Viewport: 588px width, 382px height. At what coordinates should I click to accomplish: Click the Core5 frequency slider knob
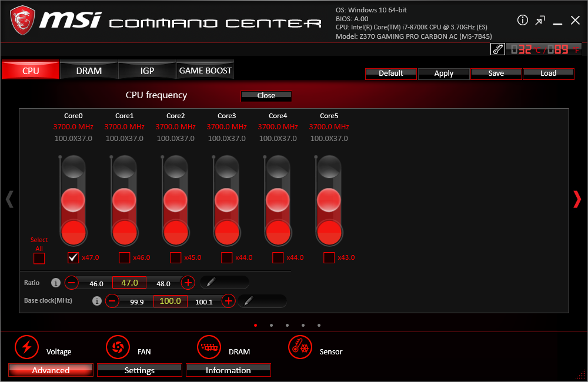[329, 200]
